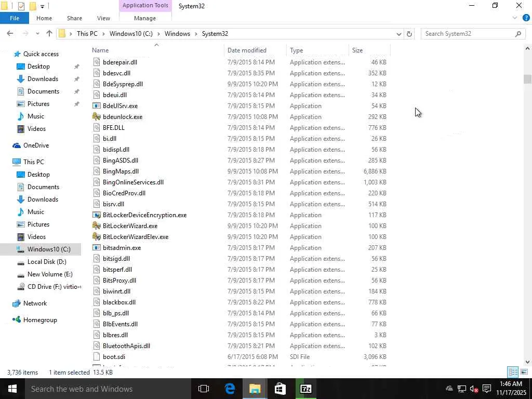Open pinned Downloads under Quick access
This screenshot has height=399, width=532.
pyautogui.click(x=43, y=79)
